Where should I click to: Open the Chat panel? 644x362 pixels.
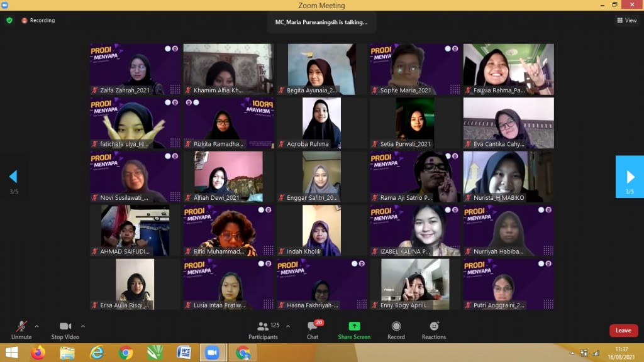tap(313, 330)
